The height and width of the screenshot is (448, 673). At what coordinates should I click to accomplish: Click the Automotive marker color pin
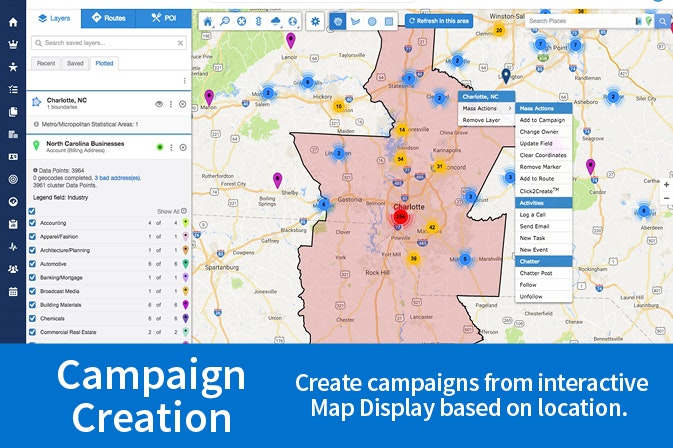pos(185,263)
